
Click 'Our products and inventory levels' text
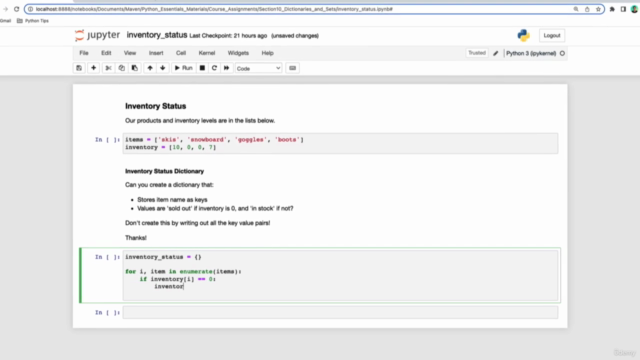tap(200, 121)
